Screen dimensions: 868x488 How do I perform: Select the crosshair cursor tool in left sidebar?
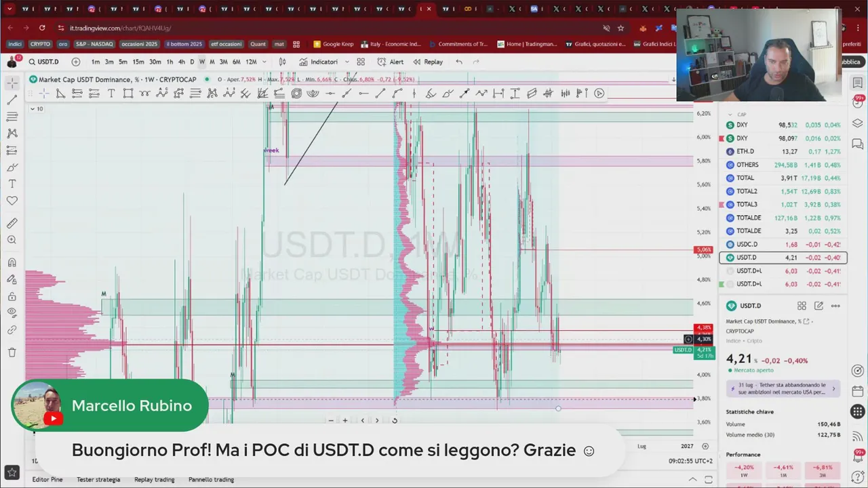[12, 83]
